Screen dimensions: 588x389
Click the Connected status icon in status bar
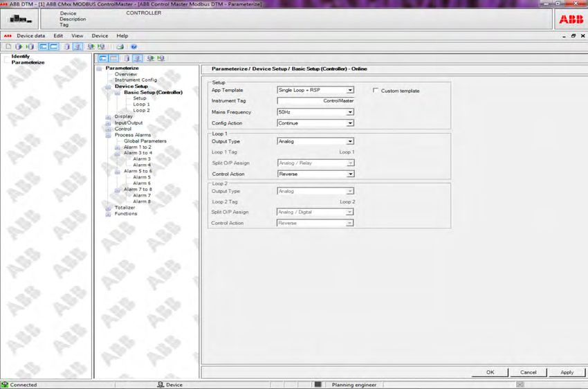[x=5, y=384]
